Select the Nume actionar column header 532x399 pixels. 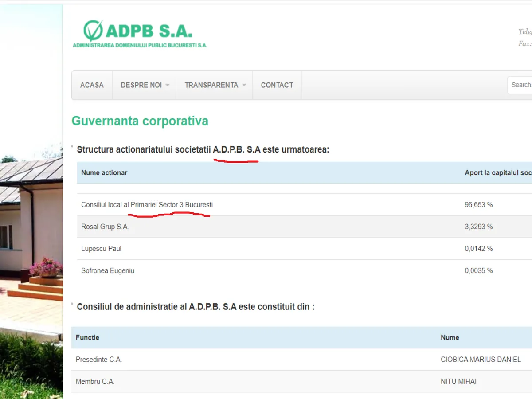pyautogui.click(x=104, y=173)
